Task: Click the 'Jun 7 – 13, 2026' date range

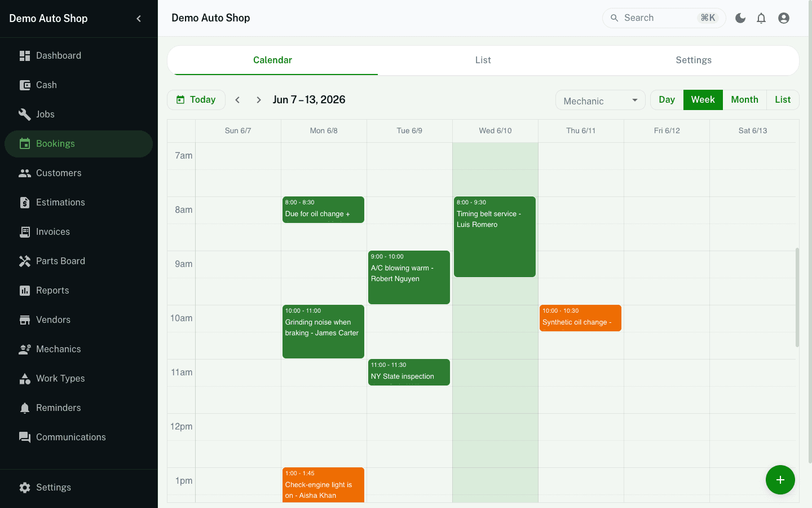Action: click(x=309, y=100)
